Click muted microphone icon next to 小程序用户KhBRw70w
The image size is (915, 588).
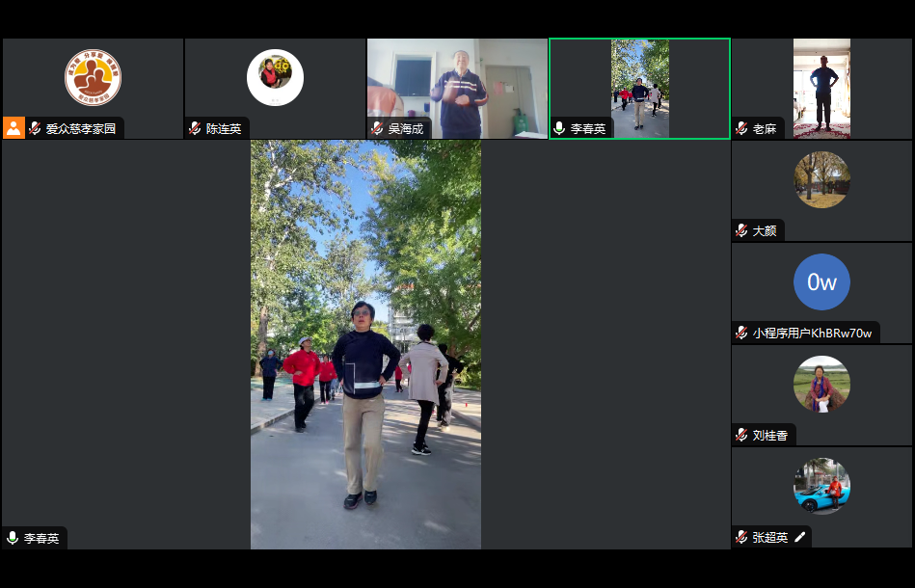[x=741, y=333]
